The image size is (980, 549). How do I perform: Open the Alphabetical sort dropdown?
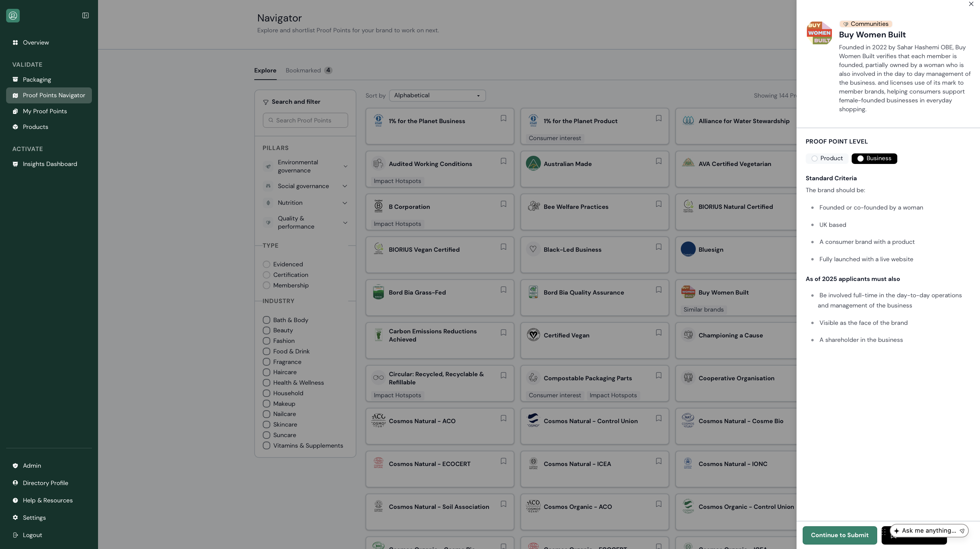tap(437, 96)
